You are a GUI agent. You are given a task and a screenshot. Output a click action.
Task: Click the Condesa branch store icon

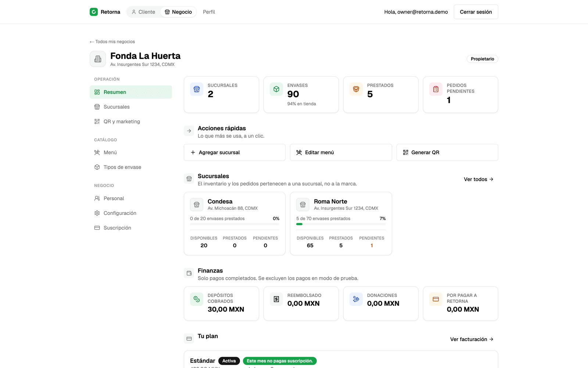click(197, 205)
